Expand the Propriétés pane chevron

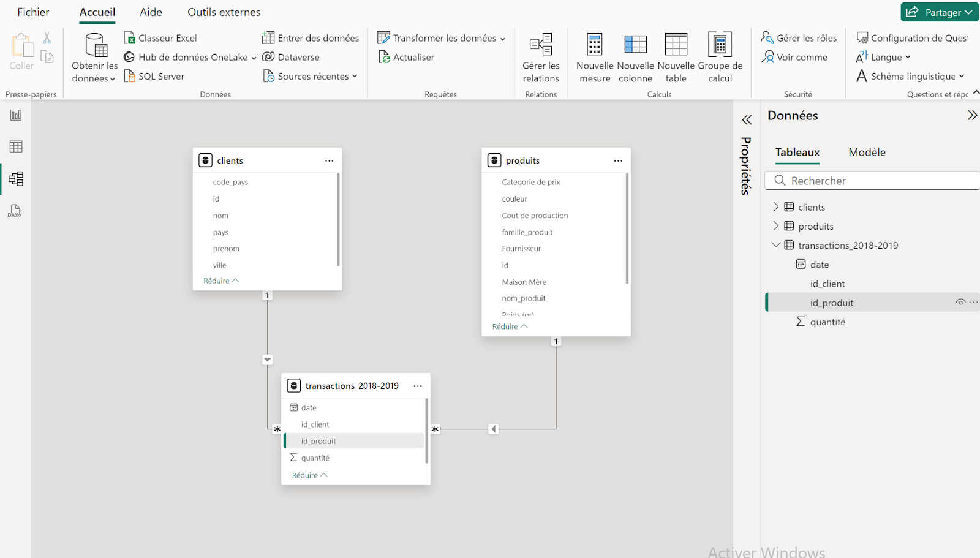[x=747, y=120]
